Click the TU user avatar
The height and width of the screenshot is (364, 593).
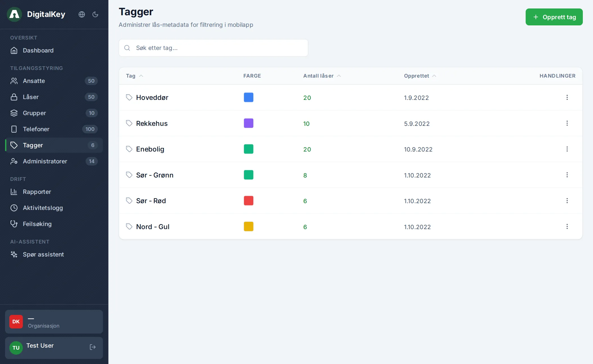pos(16,348)
